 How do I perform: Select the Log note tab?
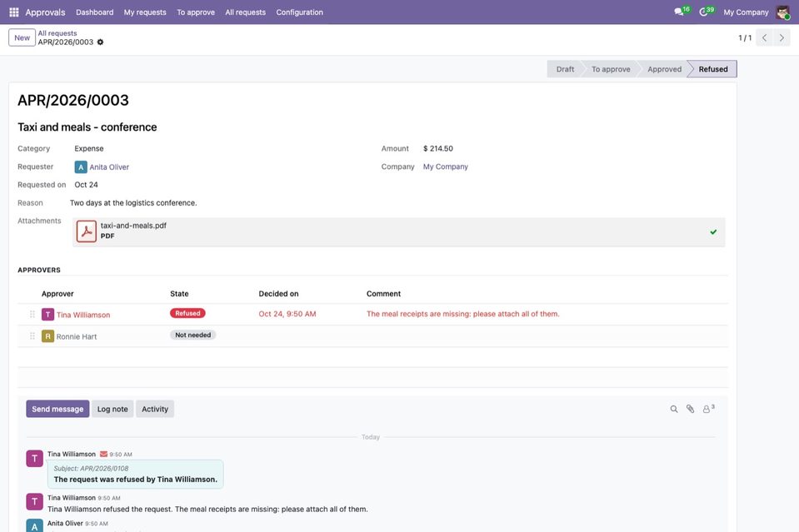[112, 409]
